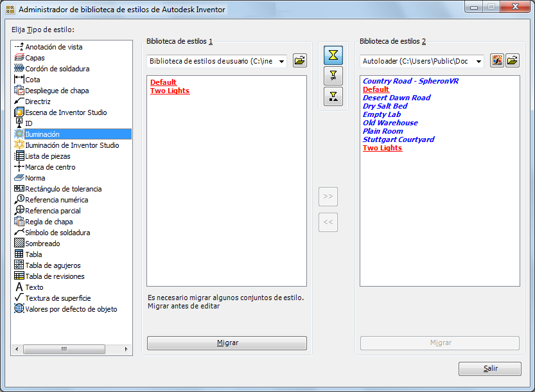Screen dimensions: 535x392
Task: Select Tabla de agujeros icon
Action: [19, 265]
